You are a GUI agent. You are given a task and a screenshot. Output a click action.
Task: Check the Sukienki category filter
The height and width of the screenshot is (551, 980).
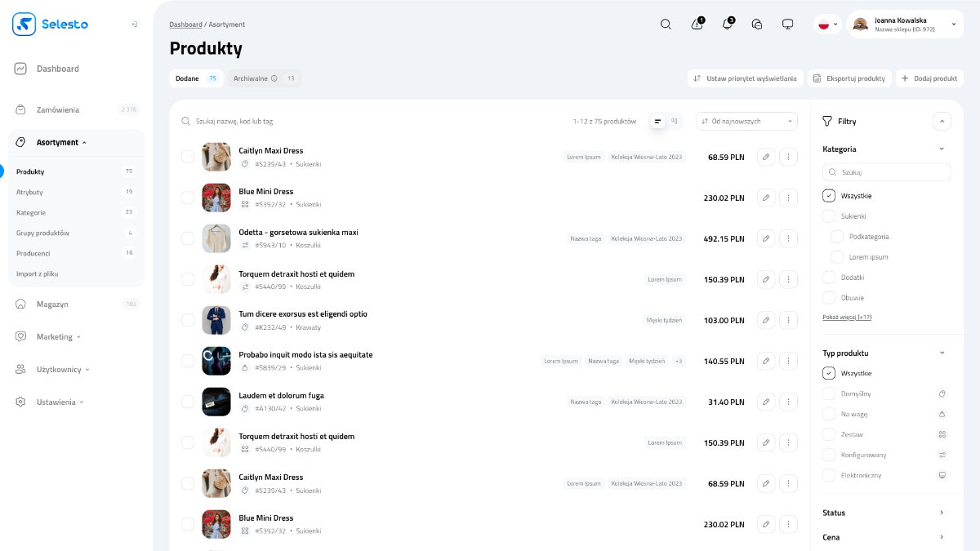tap(829, 216)
